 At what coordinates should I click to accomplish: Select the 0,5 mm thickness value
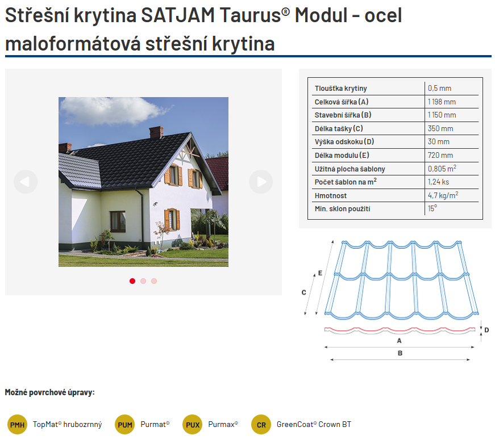tap(439, 89)
